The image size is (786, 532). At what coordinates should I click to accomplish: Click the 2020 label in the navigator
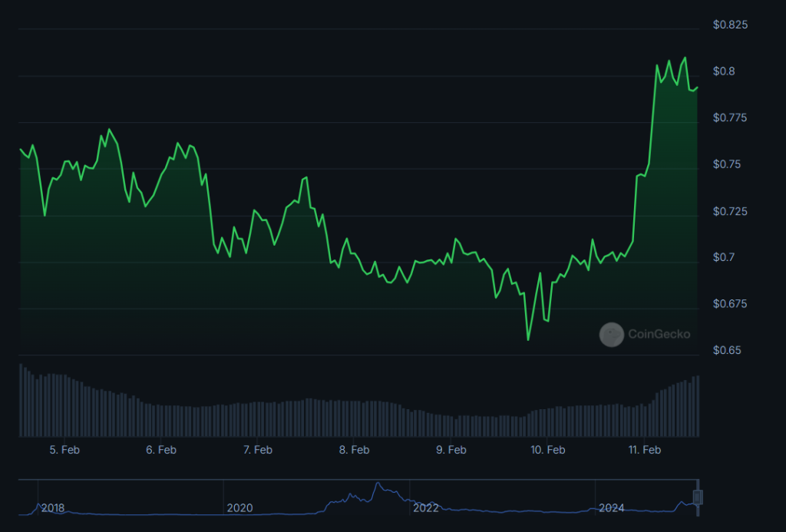pos(239,508)
